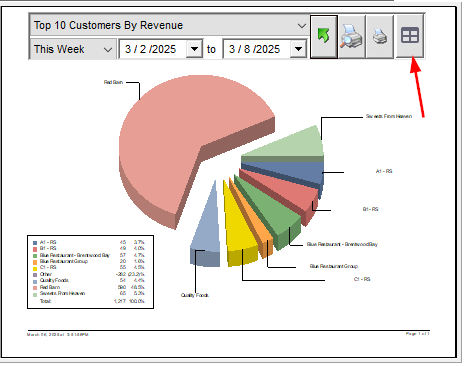Viewport: 472px width, 366px height.
Task: Click 'Blue Restaurant - Brentwood Bay' in the legend
Action: 75,255
